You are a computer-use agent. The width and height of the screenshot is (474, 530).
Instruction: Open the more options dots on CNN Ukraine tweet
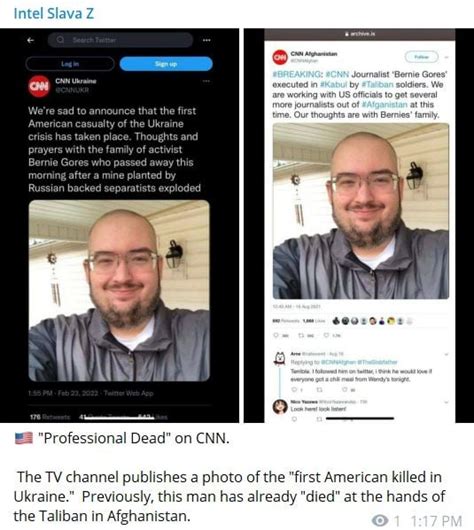206,81
